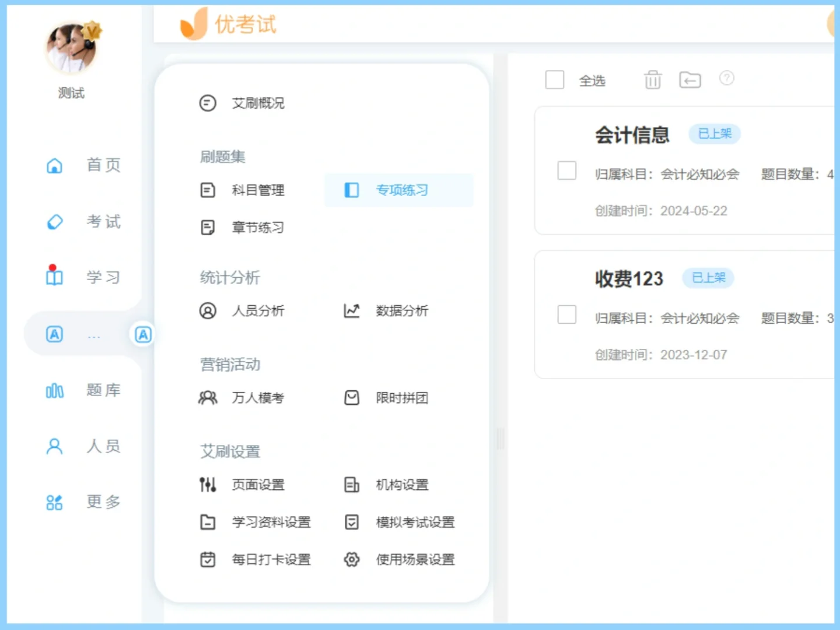
Task: Click the 已上架 tag next to 会计信息
Action: [714, 134]
